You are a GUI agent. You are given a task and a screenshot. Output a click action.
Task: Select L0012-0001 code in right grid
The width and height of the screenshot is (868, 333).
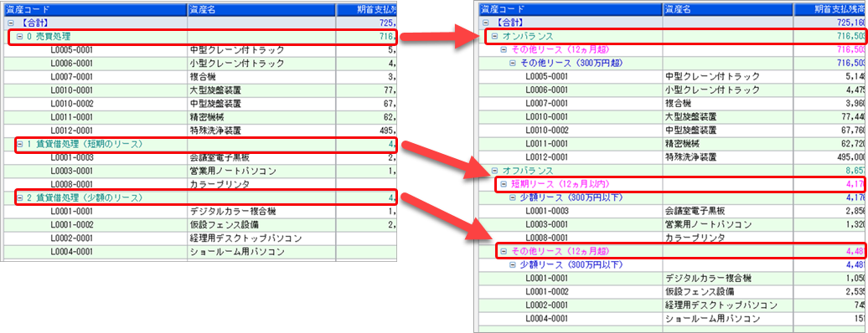[546, 157]
